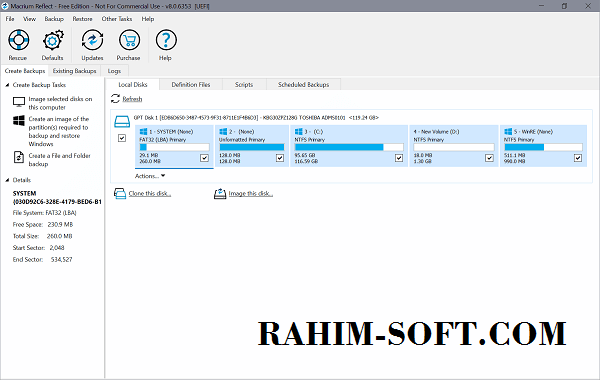Click the Image this disk link
The image size is (600, 380).
tap(251, 193)
